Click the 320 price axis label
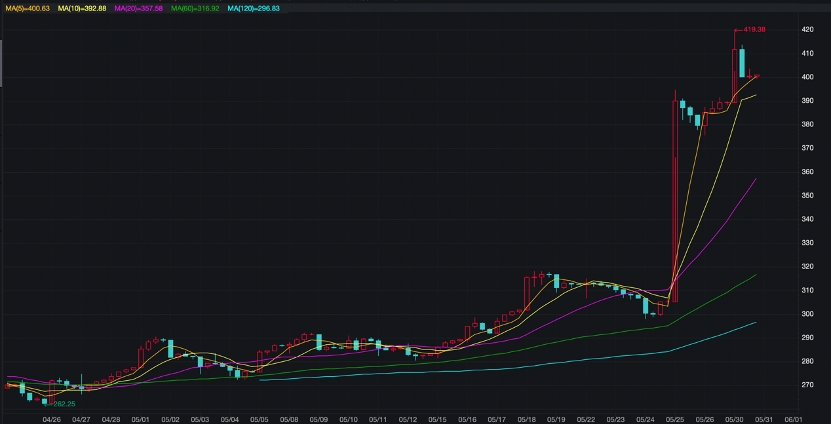This screenshot has width=832, height=424. (808, 266)
